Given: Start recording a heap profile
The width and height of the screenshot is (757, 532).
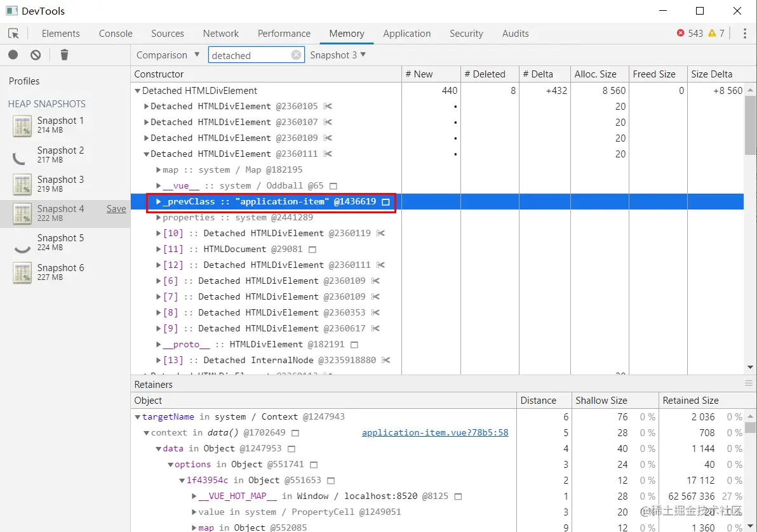Looking at the screenshot, I should tap(13, 55).
